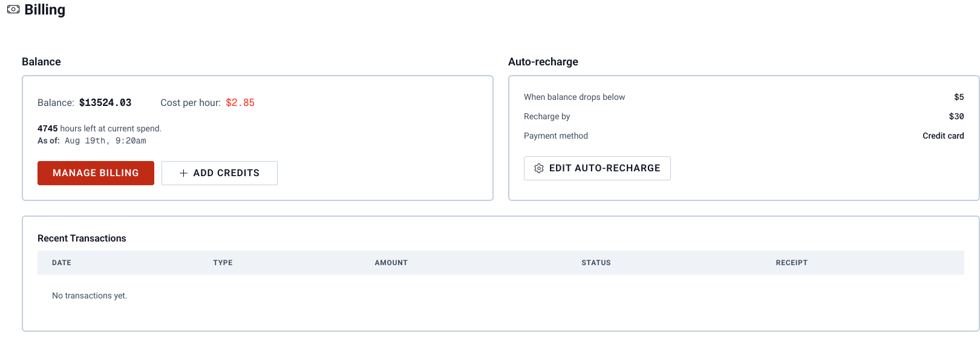Click the TYPE column header
This screenshot has height=339, width=980.
(223, 263)
